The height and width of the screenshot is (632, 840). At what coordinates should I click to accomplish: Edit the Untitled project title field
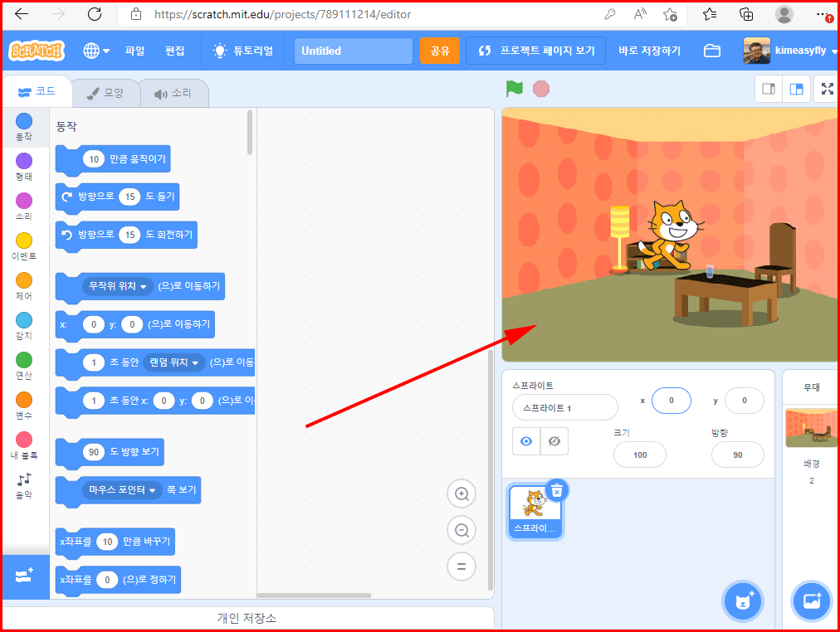pyautogui.click(x=354, y=51)
